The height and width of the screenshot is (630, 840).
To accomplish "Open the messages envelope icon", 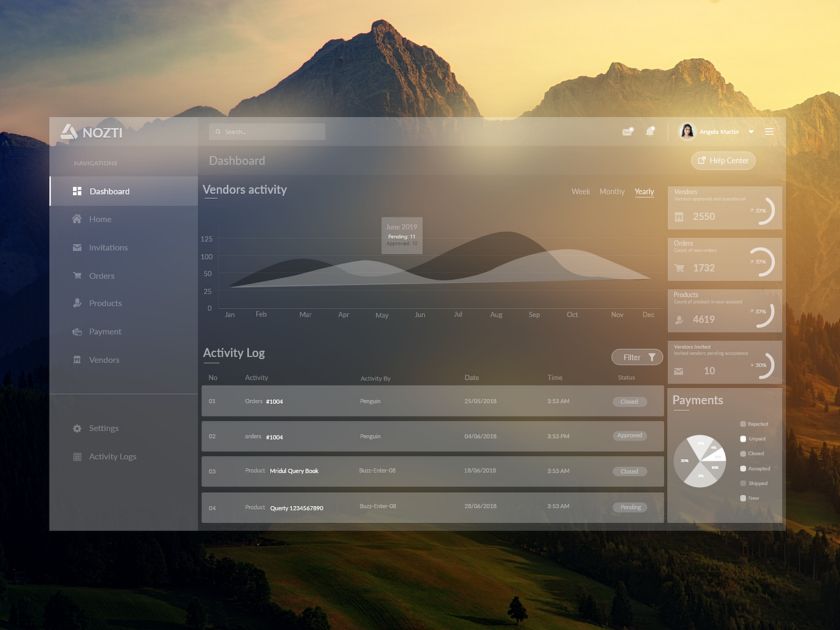I will (x=628, y=132).
